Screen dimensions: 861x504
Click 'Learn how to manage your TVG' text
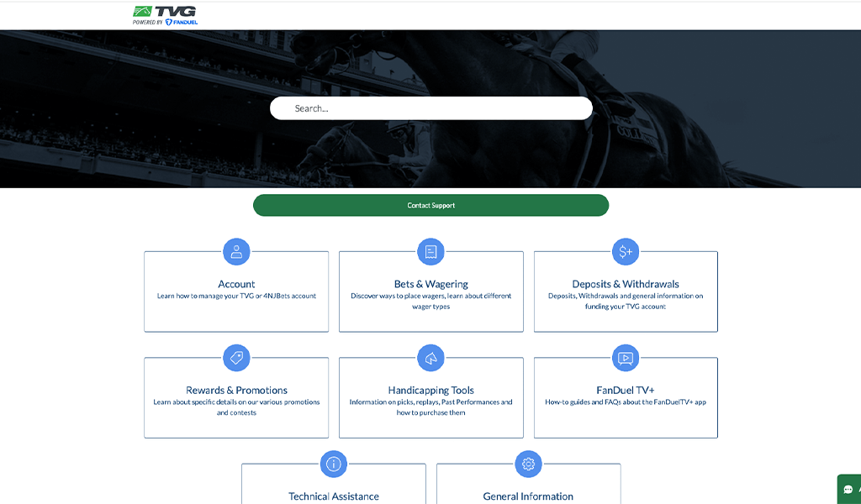click(236, 297)
